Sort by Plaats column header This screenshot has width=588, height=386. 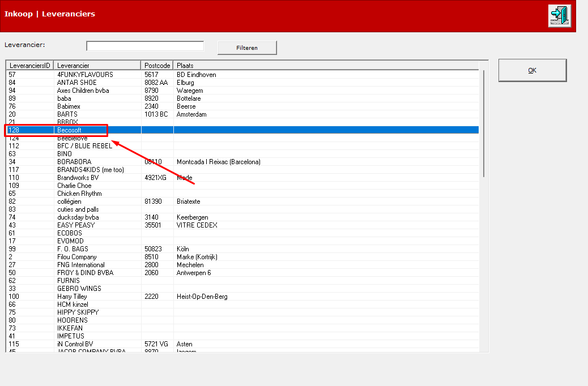click(326, 66)
